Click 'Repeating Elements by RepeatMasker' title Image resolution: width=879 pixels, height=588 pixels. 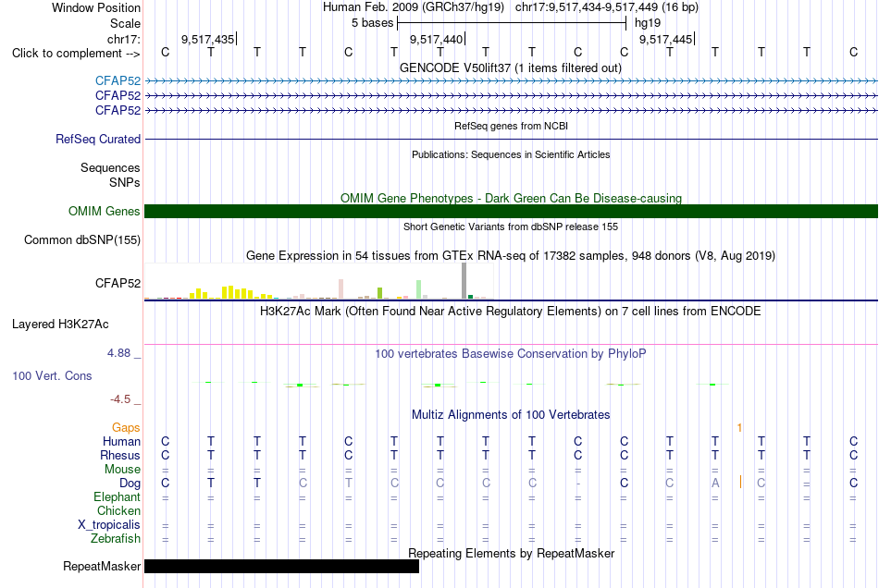tap(511, 553)
